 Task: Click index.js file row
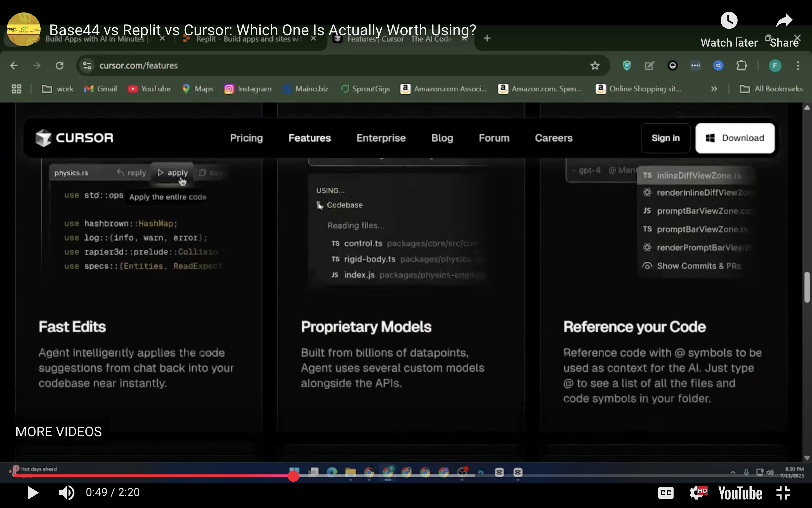[406, 275]
